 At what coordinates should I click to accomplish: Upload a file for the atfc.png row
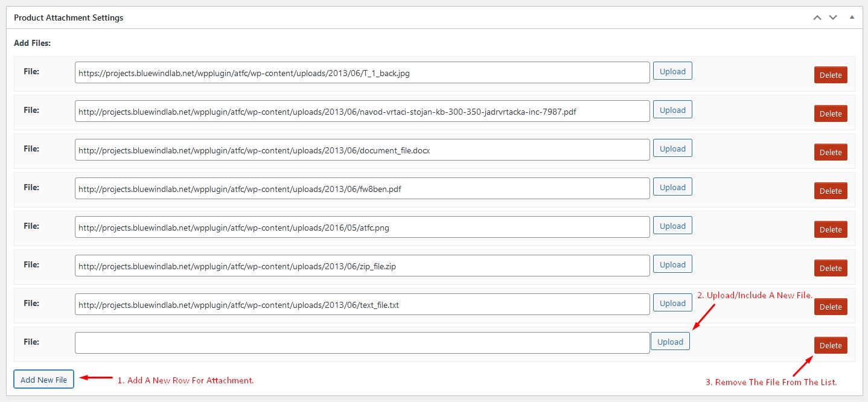tap(672, 225)
